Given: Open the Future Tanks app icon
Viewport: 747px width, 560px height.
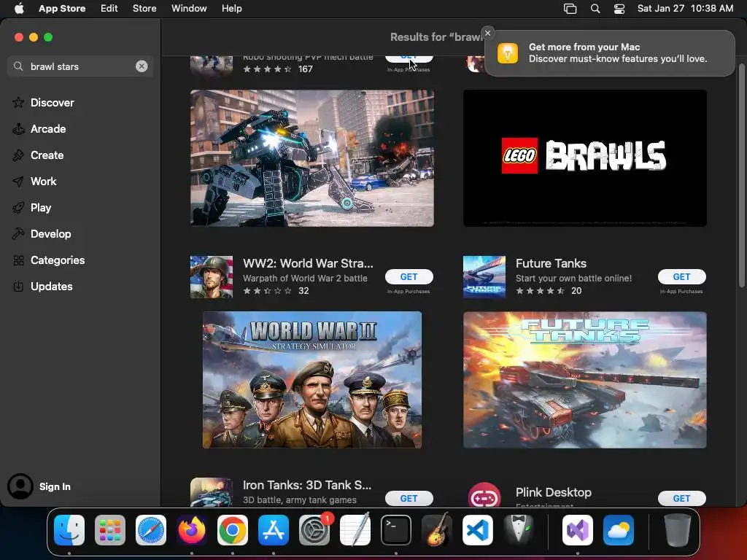Looking at the screenshot, I should [x=484, y=276].
